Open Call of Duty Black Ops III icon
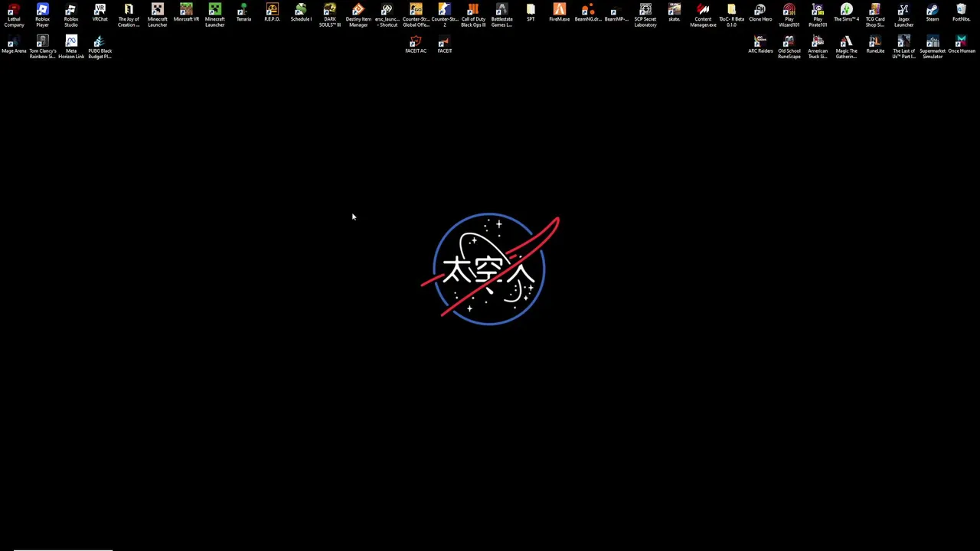Viewport: 980px width, 551px height. tap(473, 15)
